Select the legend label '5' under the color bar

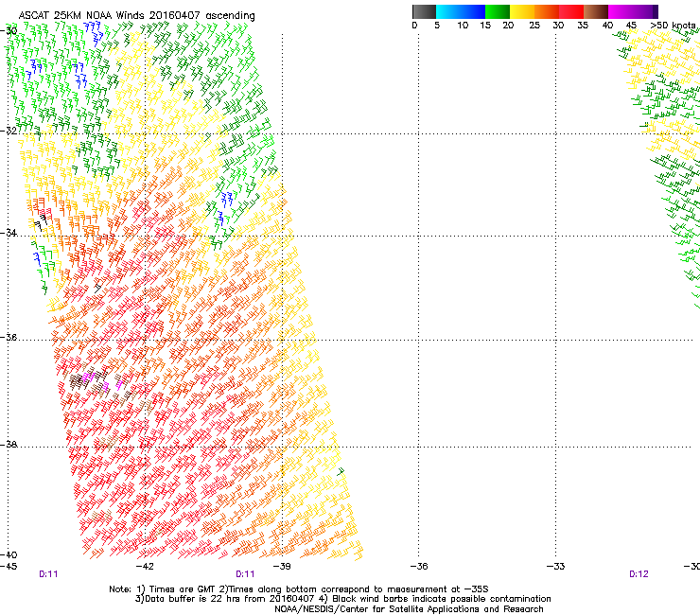(x=437, y=26)
